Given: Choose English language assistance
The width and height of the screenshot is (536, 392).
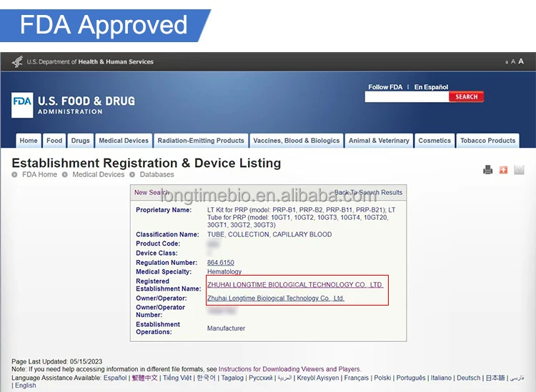Looking at the screenshot, I should 25,386.
